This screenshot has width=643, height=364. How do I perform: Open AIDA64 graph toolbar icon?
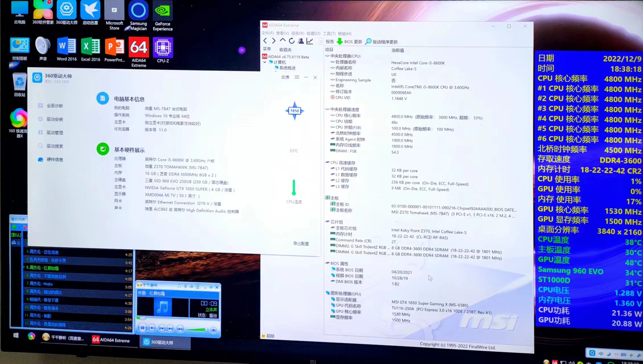pyautogui.click(x=310, y=41)
